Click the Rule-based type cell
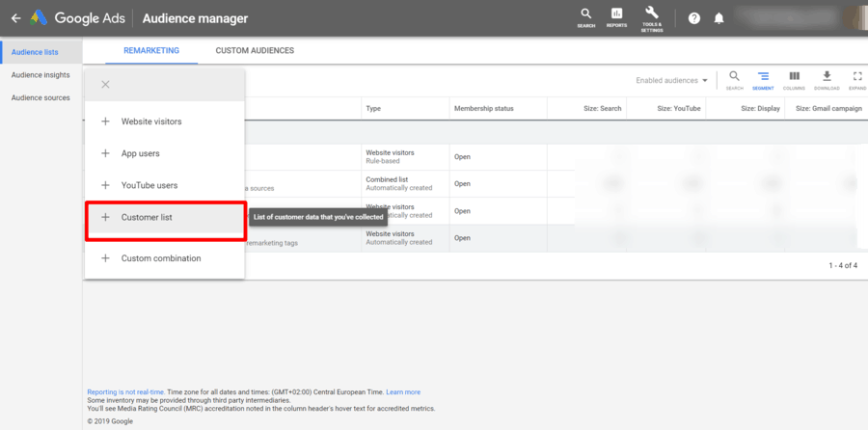Image resolution: width=868 pixels, height=430 pixels. click(405, 156)
